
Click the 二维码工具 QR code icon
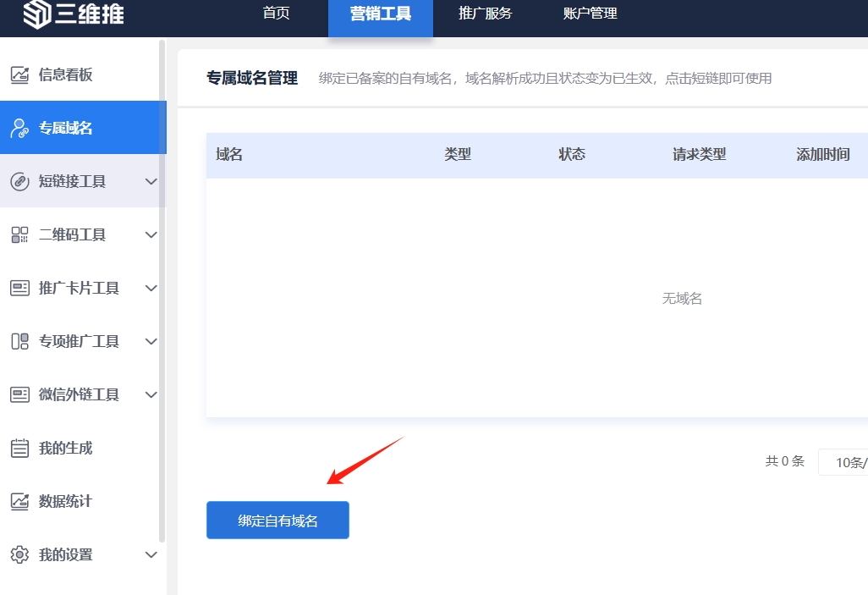coord(19,234)
